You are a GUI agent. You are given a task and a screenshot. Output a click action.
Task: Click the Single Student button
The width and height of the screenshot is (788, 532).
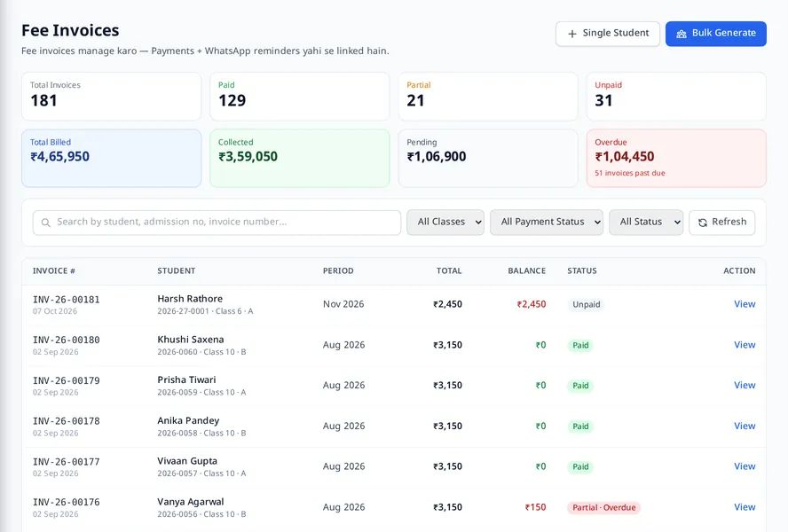(608, 34)
